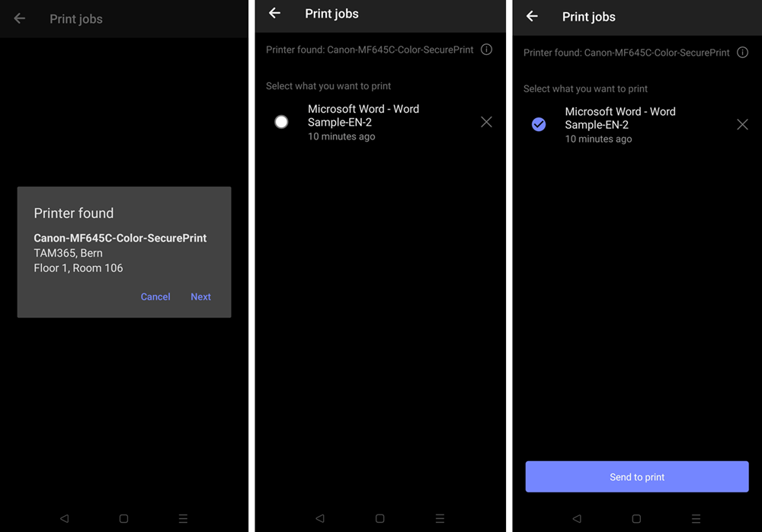Tap Android back triangle on right phone

click(577, 518)
